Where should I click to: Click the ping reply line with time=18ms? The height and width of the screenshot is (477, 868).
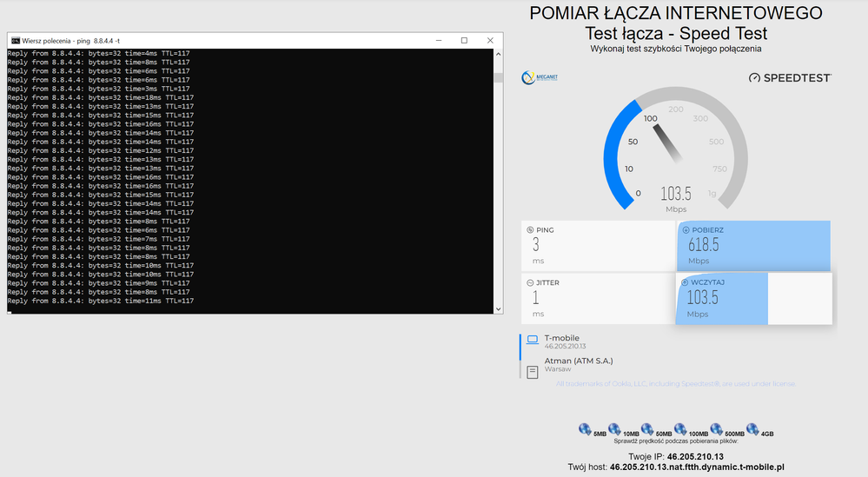point(101,97)
